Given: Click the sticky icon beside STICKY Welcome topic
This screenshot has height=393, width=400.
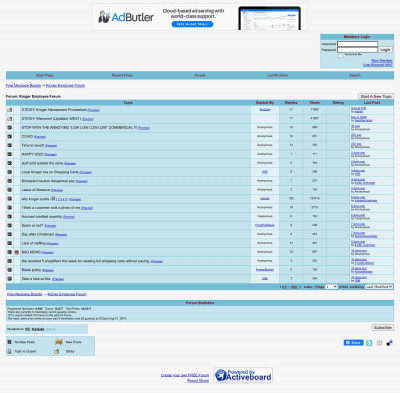Looking at the screenshot, I should pos(10,119).
